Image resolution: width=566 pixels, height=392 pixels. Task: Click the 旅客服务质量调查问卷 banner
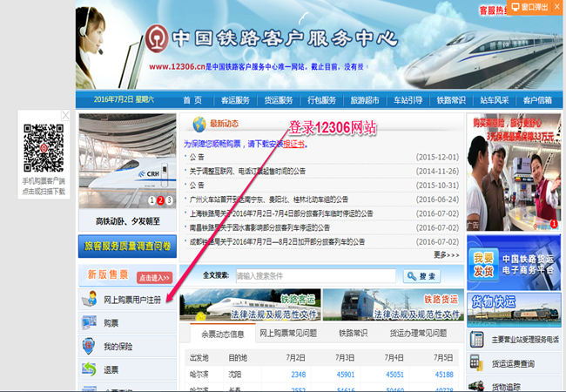[127, 247]
